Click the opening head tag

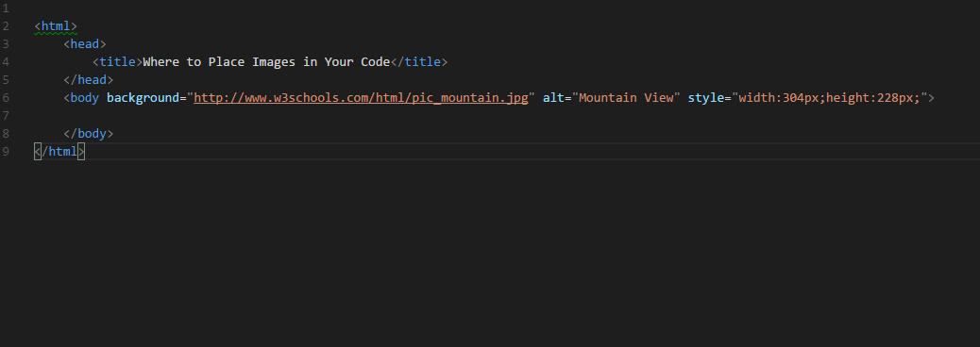84,43
